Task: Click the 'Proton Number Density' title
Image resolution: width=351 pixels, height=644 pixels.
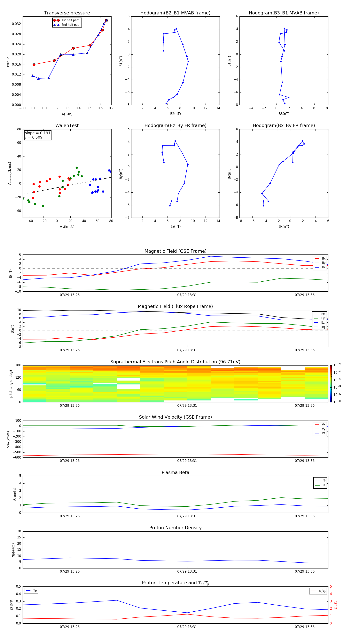Action: 175,528
